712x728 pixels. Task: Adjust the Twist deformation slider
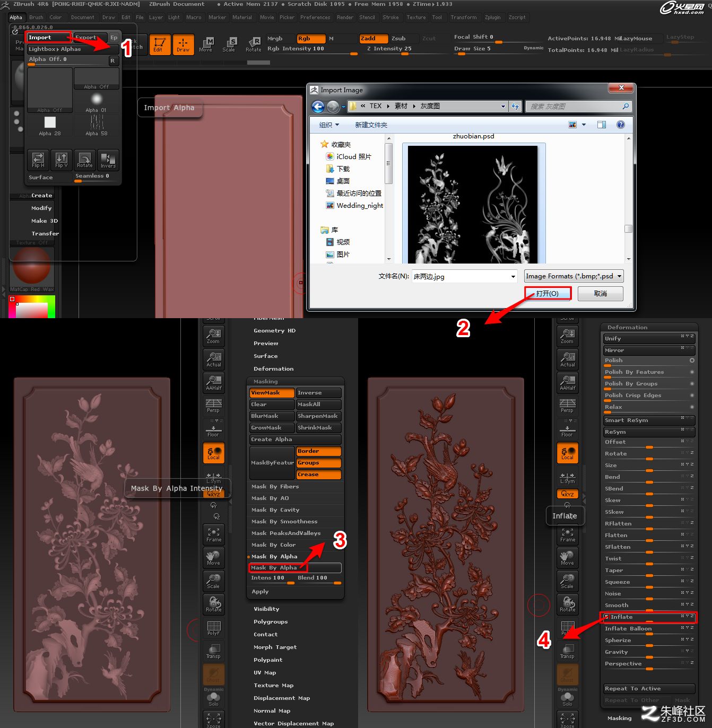pyautogui.click(x=649, y=559)
